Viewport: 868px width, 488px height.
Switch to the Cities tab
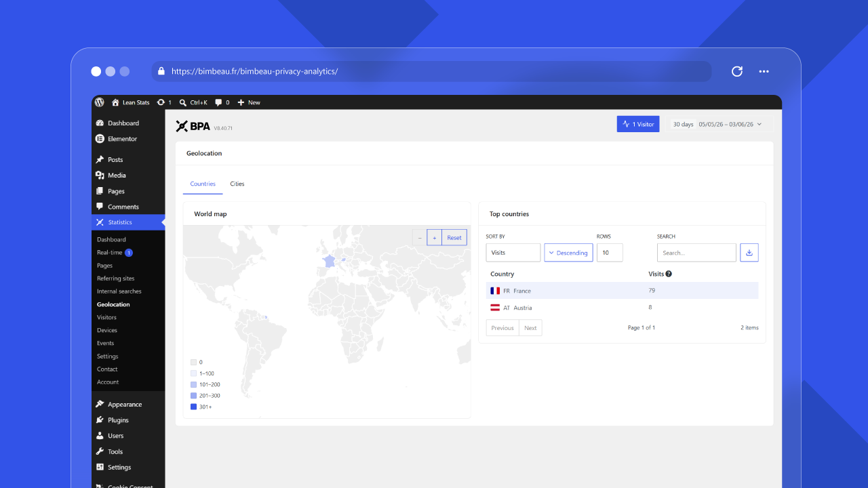[237, 184]
